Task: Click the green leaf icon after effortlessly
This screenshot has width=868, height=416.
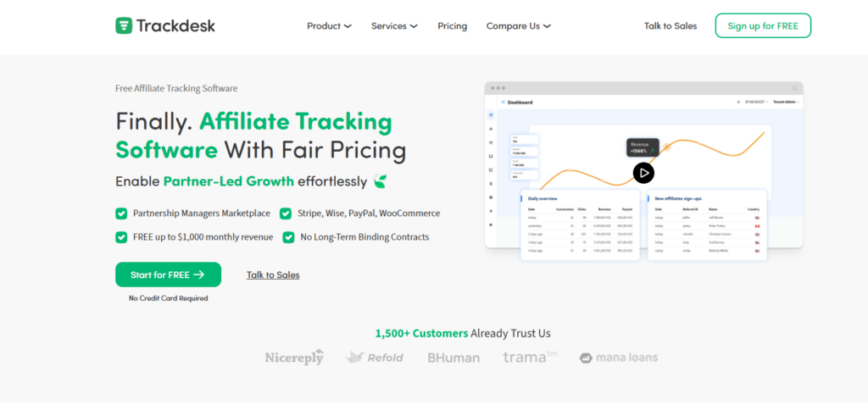Action: 381,180
